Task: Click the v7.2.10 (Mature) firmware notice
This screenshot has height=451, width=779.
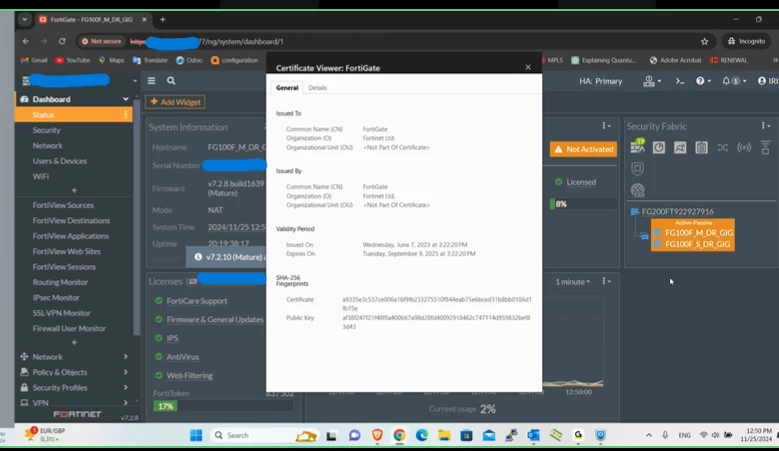Action: pos(227,257)
